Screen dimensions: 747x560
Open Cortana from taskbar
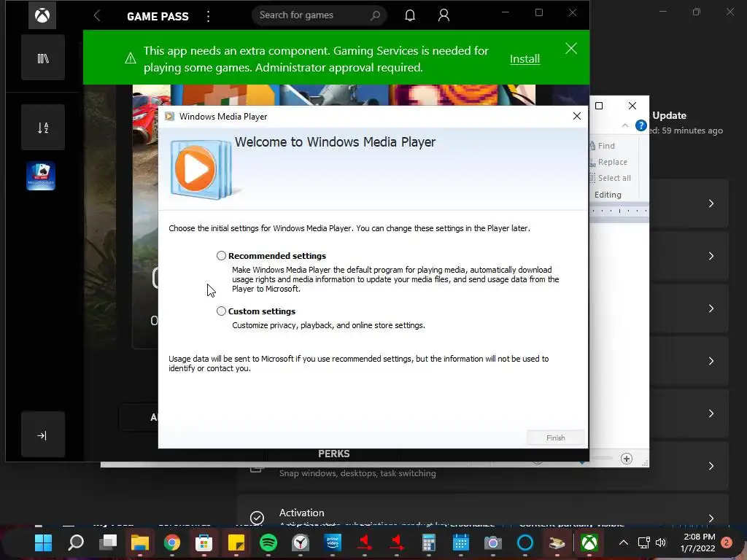pos(525,542)
